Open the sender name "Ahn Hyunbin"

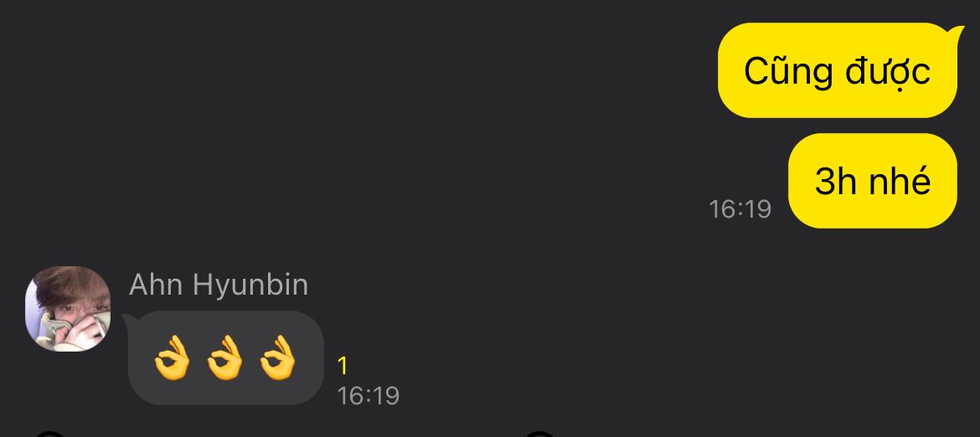point(219,285)
